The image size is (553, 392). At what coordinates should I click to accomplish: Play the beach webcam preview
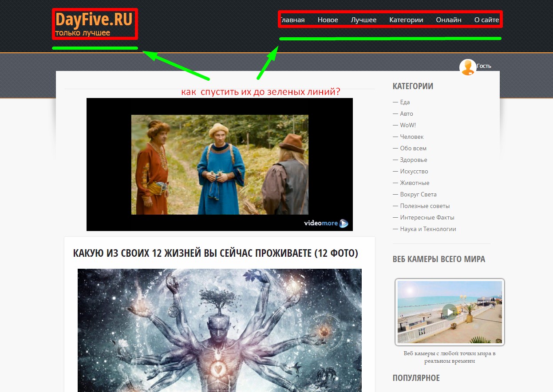point(450,312)
